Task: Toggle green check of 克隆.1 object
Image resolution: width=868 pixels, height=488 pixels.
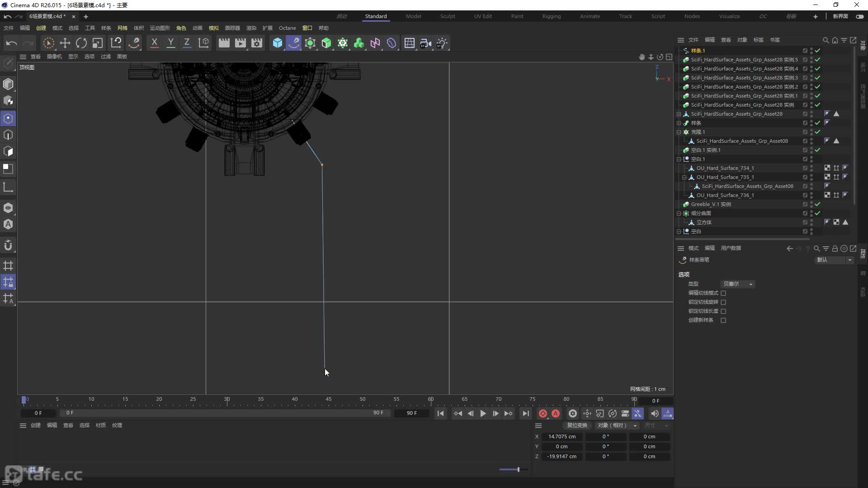Action: (818, 132)
